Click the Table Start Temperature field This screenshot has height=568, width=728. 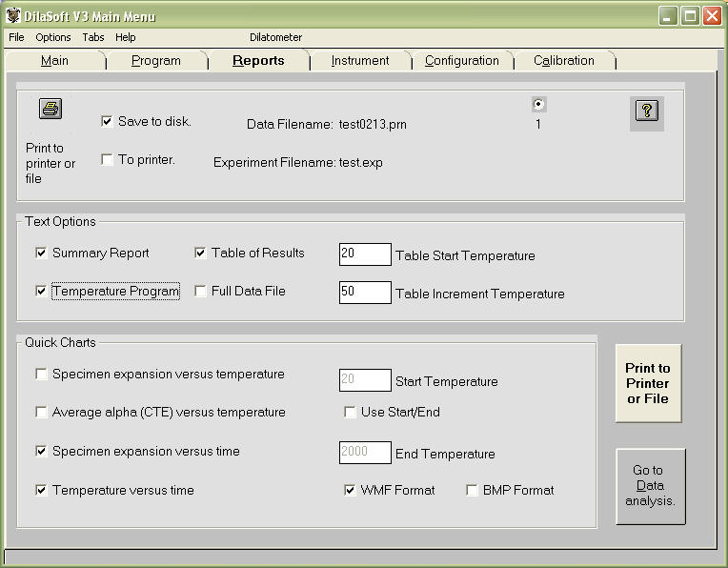coord(365,254)
